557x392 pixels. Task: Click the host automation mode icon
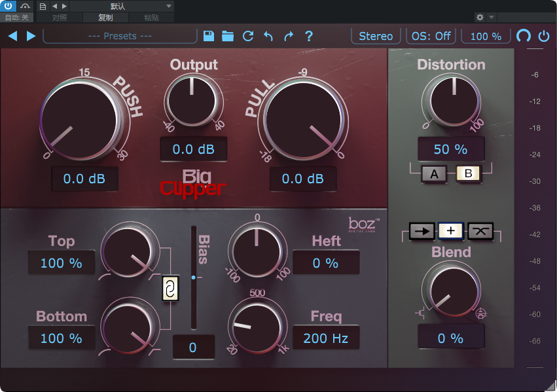click(24, 6)
